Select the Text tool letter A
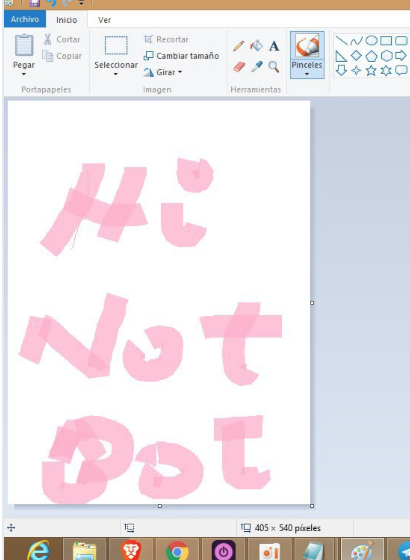The height and width of the screenshot is (560, 410). click(x=274, y=46)
